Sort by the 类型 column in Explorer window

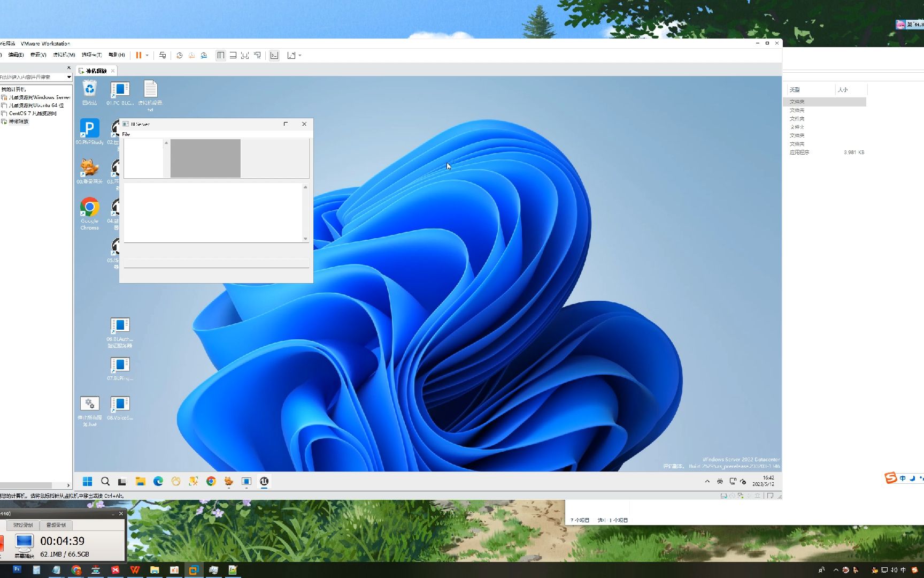pos(795,89)
